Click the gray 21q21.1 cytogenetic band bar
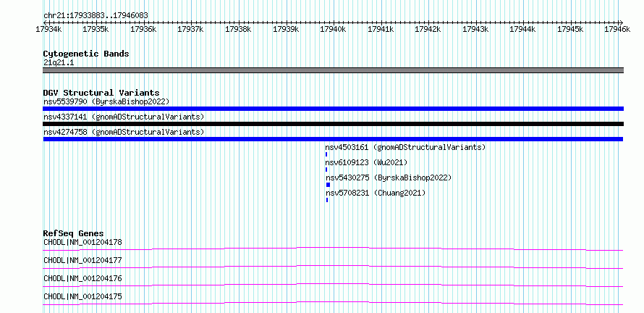Viewport: 644px width, 313px height. (334, 70)
